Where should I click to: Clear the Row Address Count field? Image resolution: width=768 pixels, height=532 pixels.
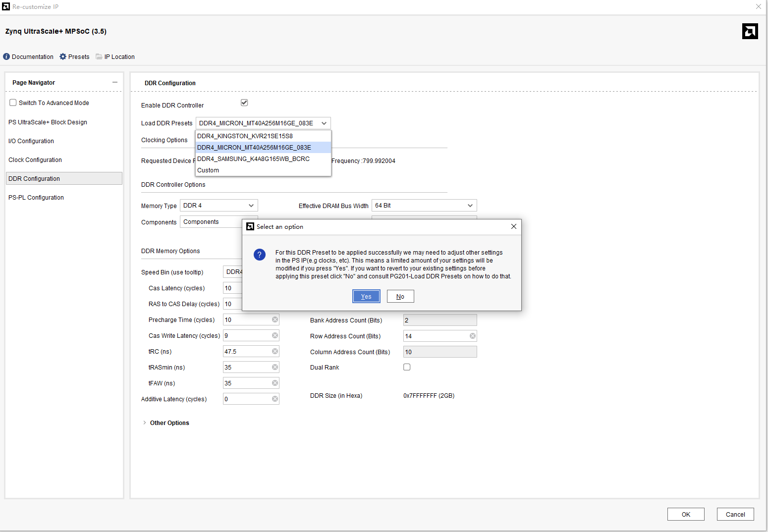point(473,336)
